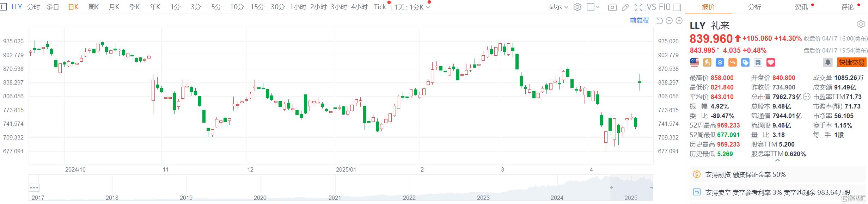Collapse quote details with chevron arrow

[778, 160]
